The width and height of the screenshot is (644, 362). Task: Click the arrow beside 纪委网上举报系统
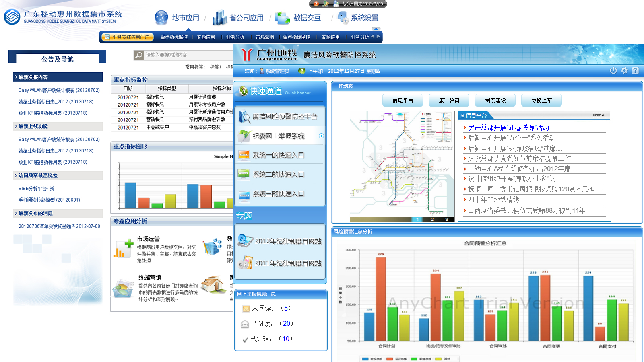321,136
